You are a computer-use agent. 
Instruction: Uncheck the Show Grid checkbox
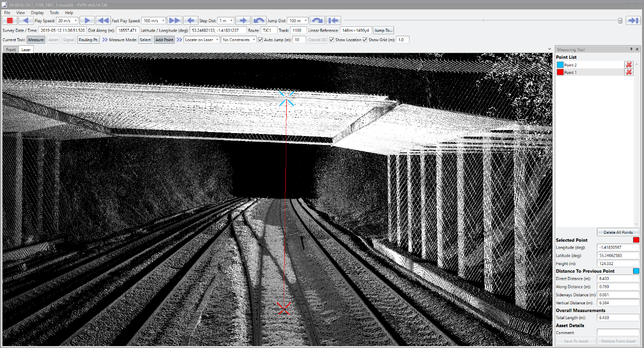[x=365, y=40]
